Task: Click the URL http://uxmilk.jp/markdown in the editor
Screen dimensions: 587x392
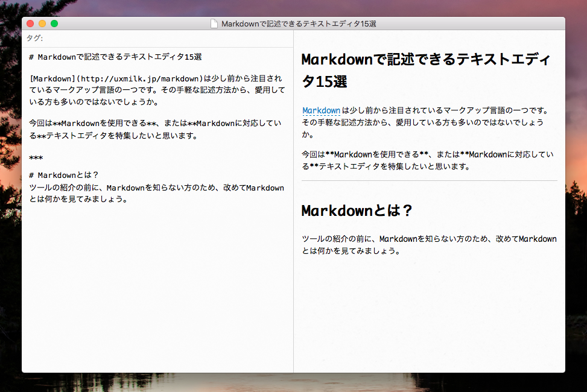Action: click(x=139, y=78)
